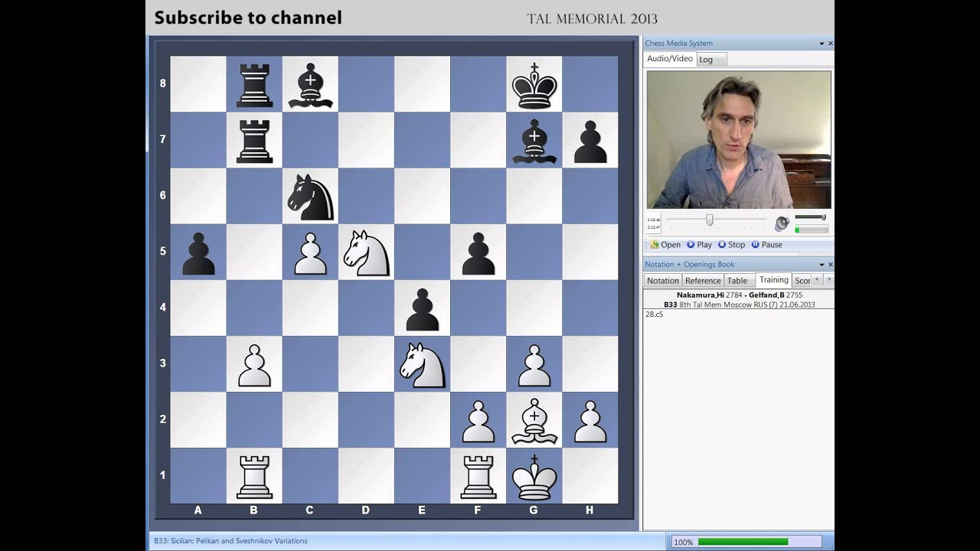Image resolution: width=980 pixels, height=551 pixels.
Task: Close the Notation + Openings Book panel
Action: point(831,265)
